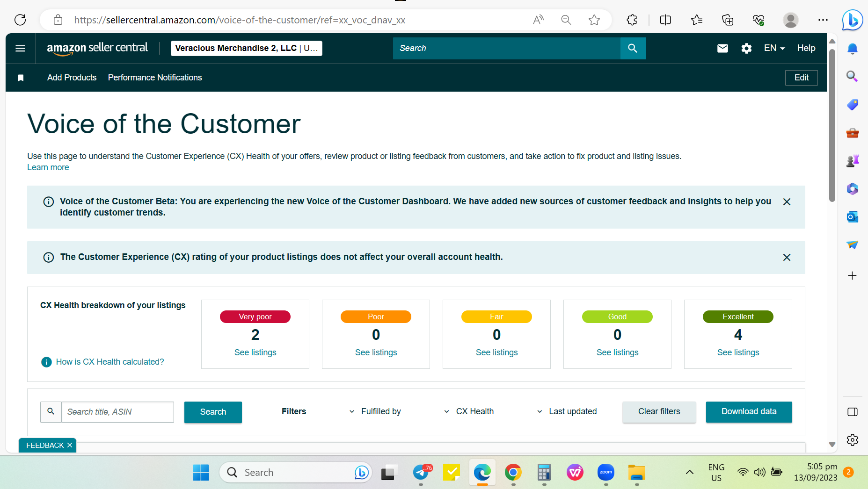Image resolution: width=868 pixels, height=489 pixels.
Task: Follow the Learn more link
Action: point(48,167)
